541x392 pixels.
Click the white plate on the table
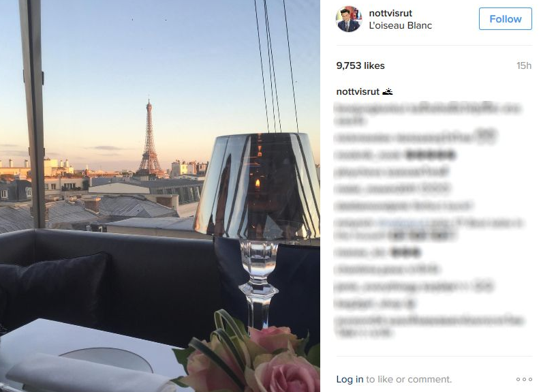point(107,359)
